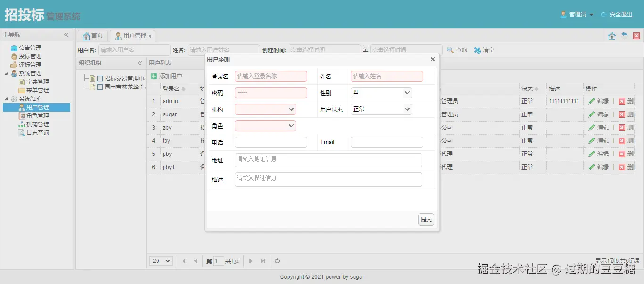Select 用户管理 in sidebar
The width and height of the screenshot is (644, 284).
37,107
